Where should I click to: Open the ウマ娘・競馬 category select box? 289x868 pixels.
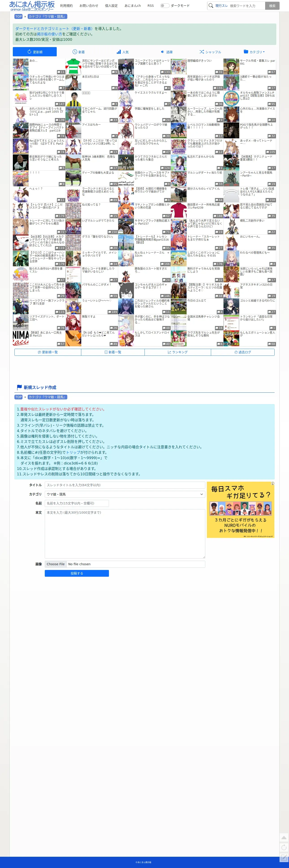[125, 494]
